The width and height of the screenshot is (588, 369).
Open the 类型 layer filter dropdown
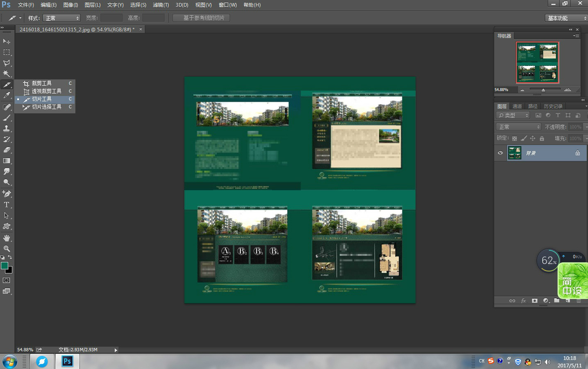[x=513, y=115]
